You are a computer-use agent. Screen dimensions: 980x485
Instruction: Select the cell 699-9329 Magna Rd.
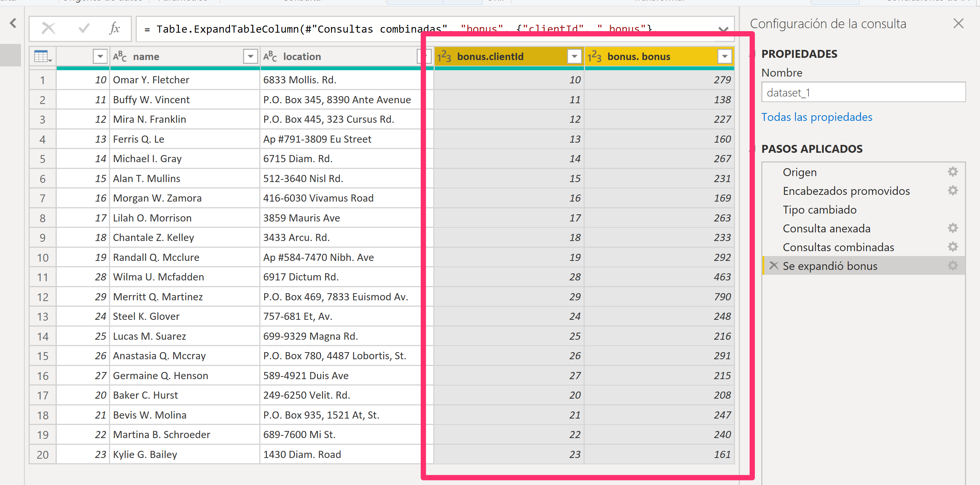346,336
